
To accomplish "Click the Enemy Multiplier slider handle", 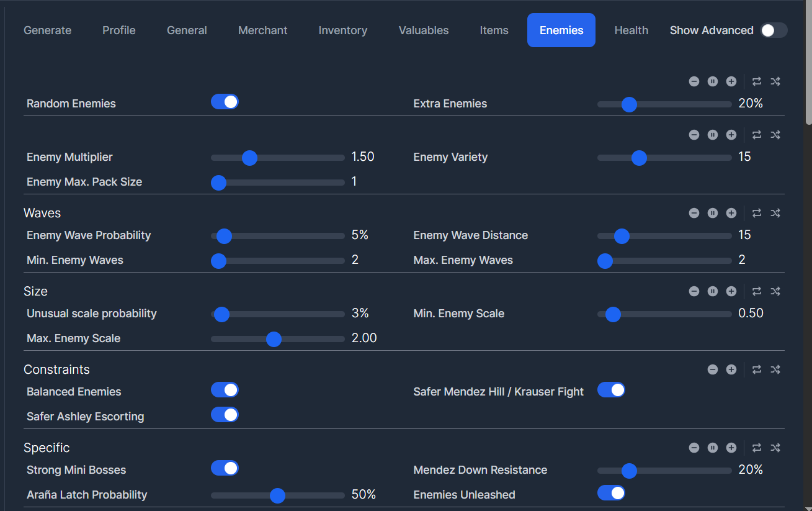I will [x=249, y=158].
